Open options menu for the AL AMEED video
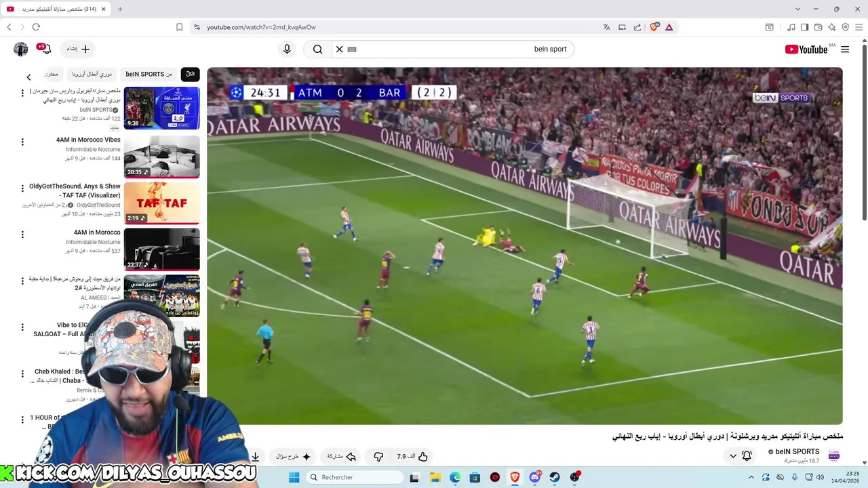868x488 pixels. [22, 281]
